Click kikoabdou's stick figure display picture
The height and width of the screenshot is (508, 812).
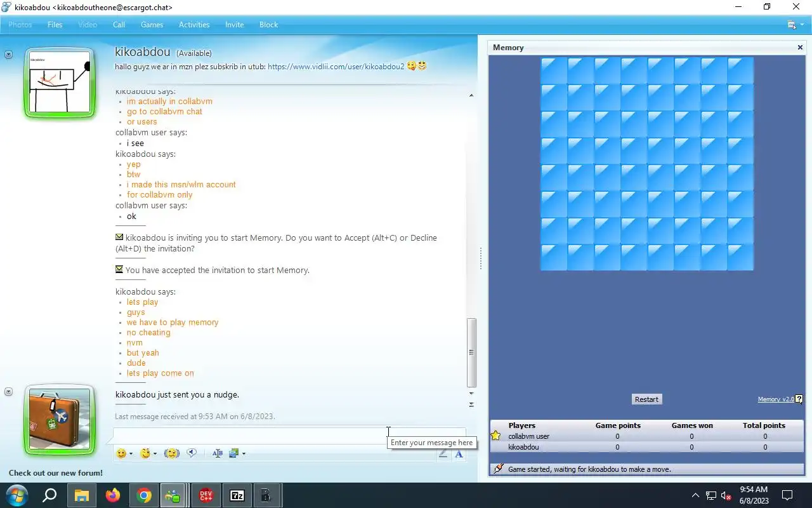point(60,83)
